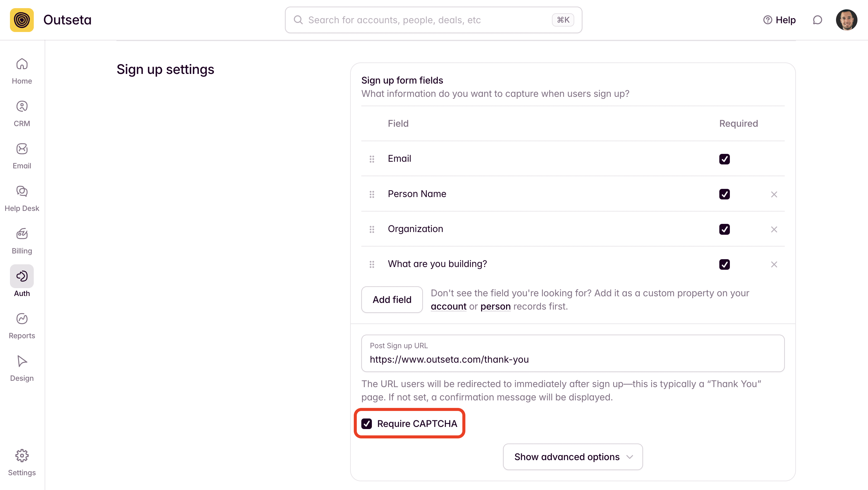Expand Show advanced options
This screenshot has width=868, height=490.
click(x=572, y=457)
